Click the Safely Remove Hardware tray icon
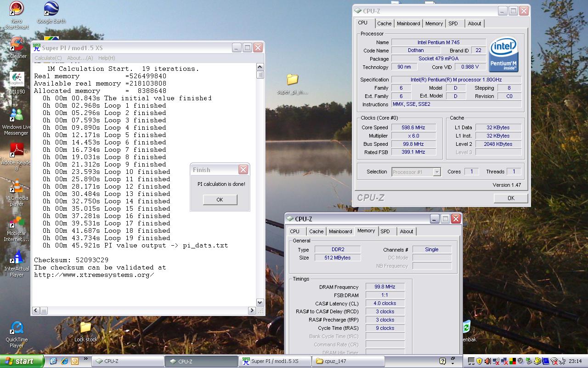Screen dimensions: 588x368 tap(530, 361)
